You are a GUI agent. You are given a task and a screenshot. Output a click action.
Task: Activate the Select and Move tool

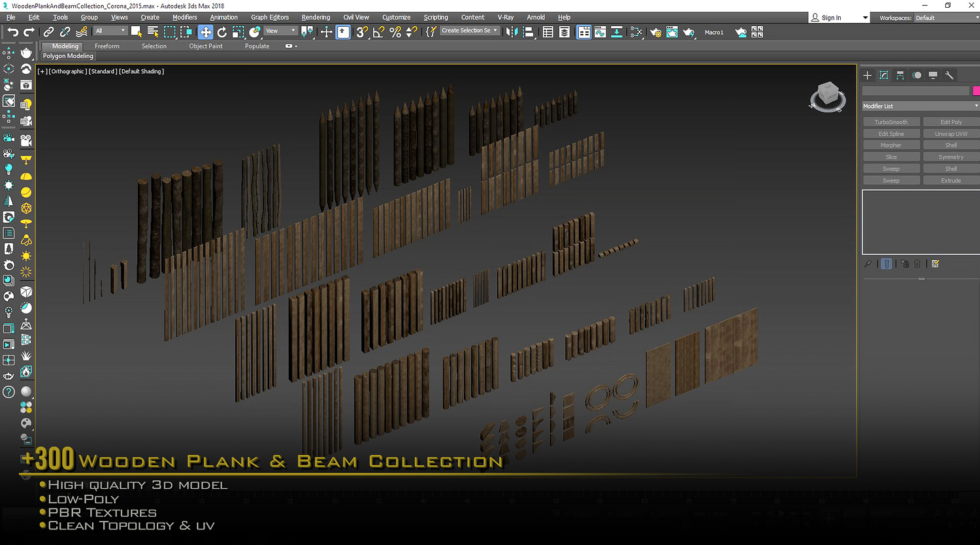tap(205, 32)
